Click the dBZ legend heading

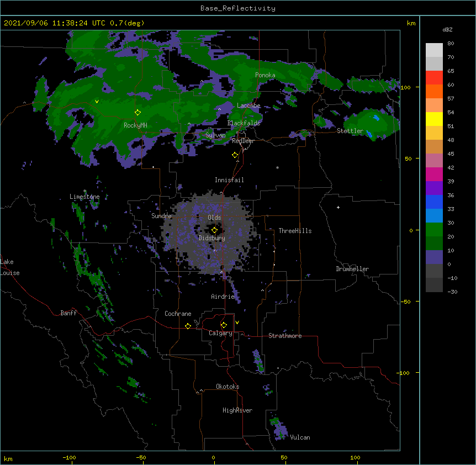[x=447, y=29]
